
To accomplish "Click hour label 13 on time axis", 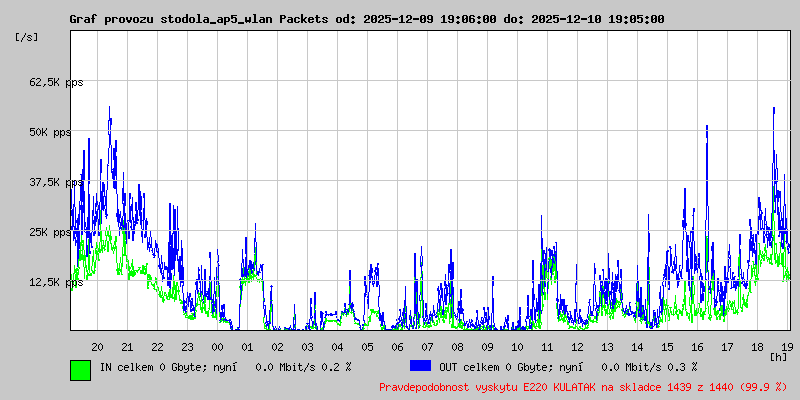I will tap(607, 347).
